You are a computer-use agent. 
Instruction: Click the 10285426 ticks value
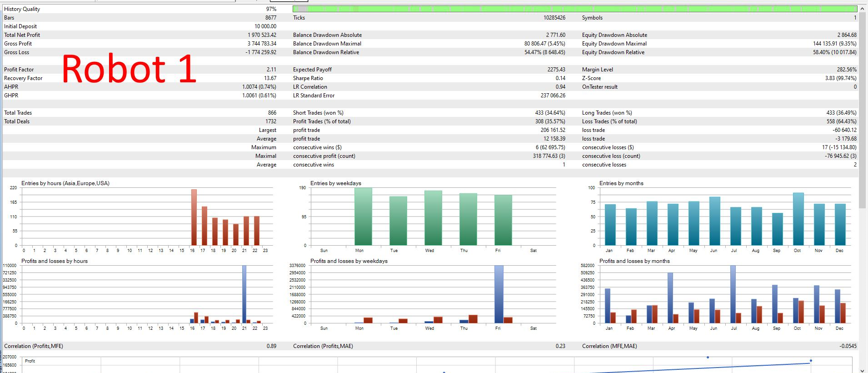point(554,18)
